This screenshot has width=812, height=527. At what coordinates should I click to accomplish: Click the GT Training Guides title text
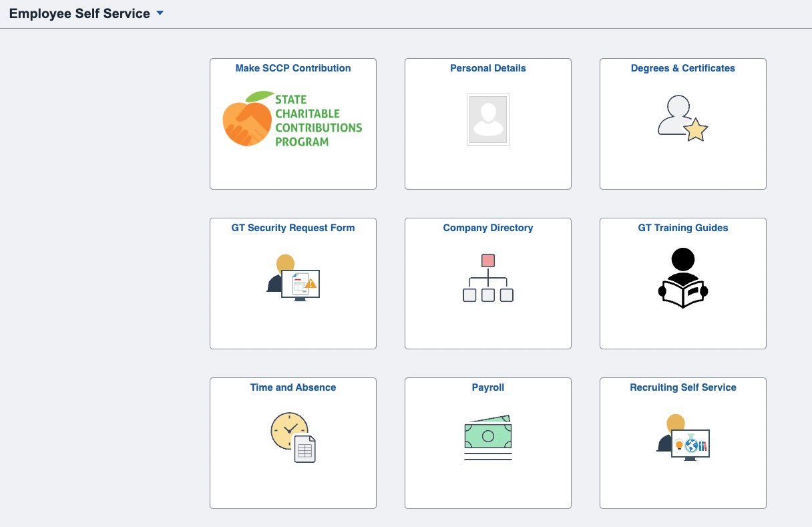tap(683, 228)
